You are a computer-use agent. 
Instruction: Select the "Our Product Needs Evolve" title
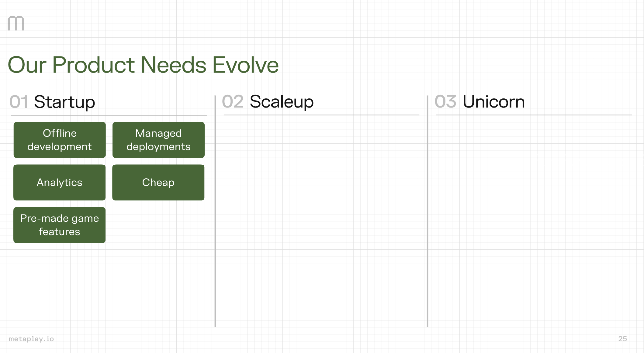click(x=143, y=65)
